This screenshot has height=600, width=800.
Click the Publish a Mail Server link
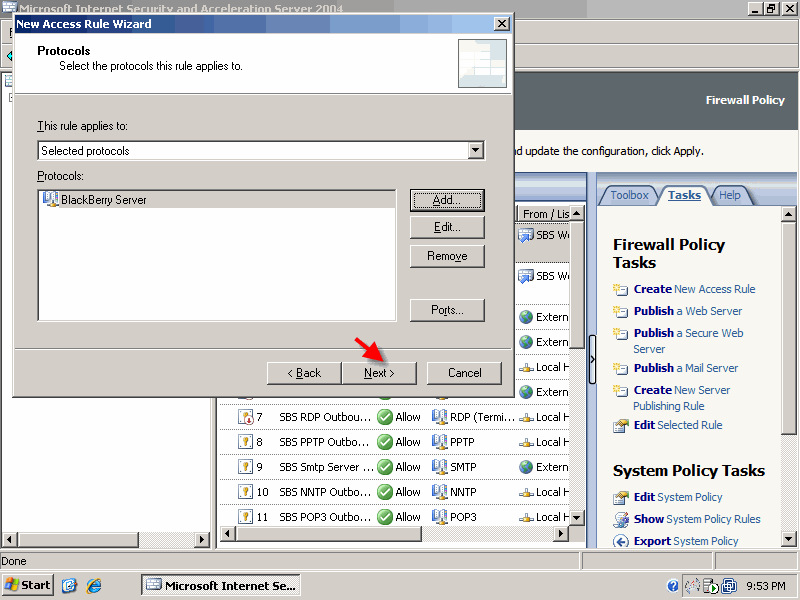pyautogui.click(x=686, y=368)
